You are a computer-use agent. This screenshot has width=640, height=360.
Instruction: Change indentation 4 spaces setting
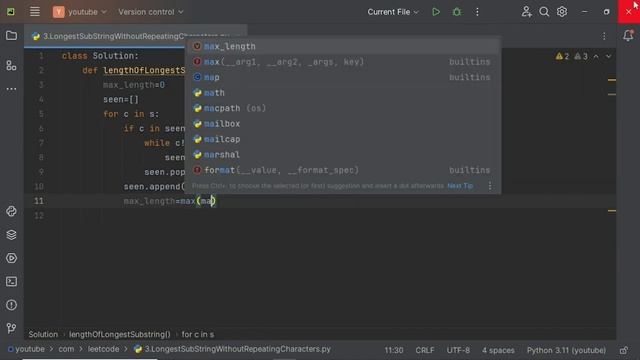(498, 350)
